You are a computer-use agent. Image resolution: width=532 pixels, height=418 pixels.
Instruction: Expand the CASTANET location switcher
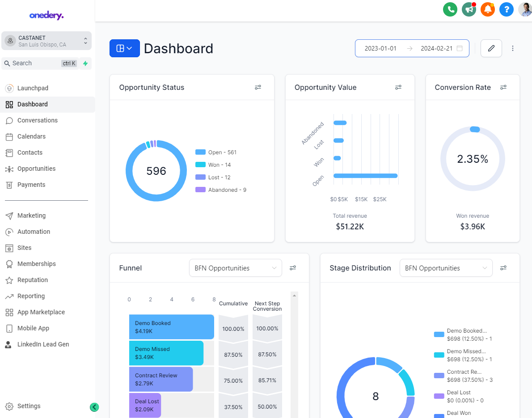pyautogui.click(x=46, y=41)
